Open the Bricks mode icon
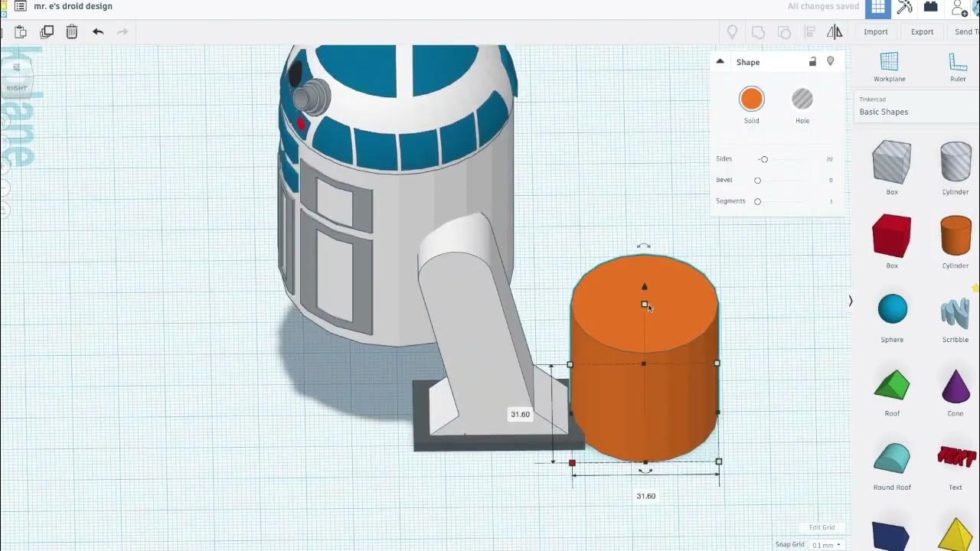The width and height of the screenshot is (980, 551). click(x=930, y=7)
